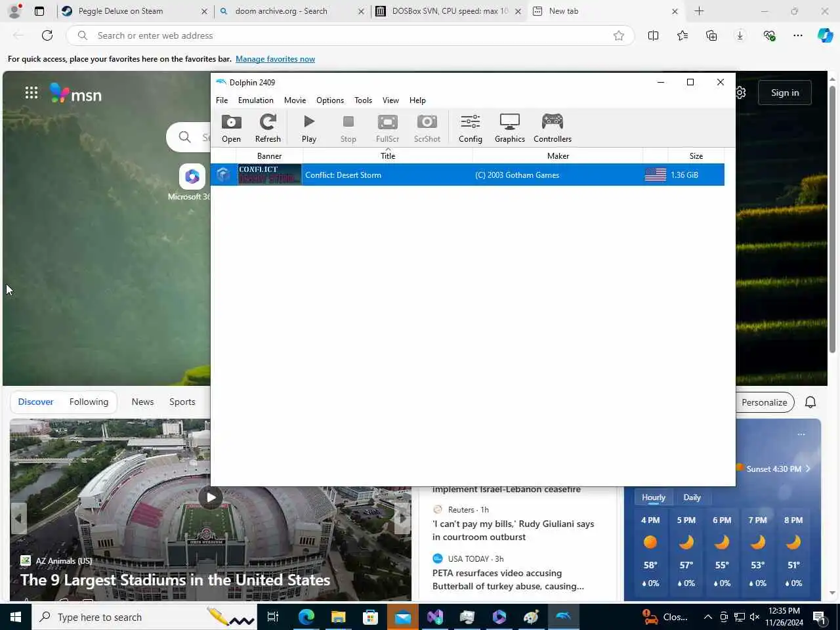Switch to the DOSBox SVN browser tab
Screen dimensions: 840x630
point(449,11)
